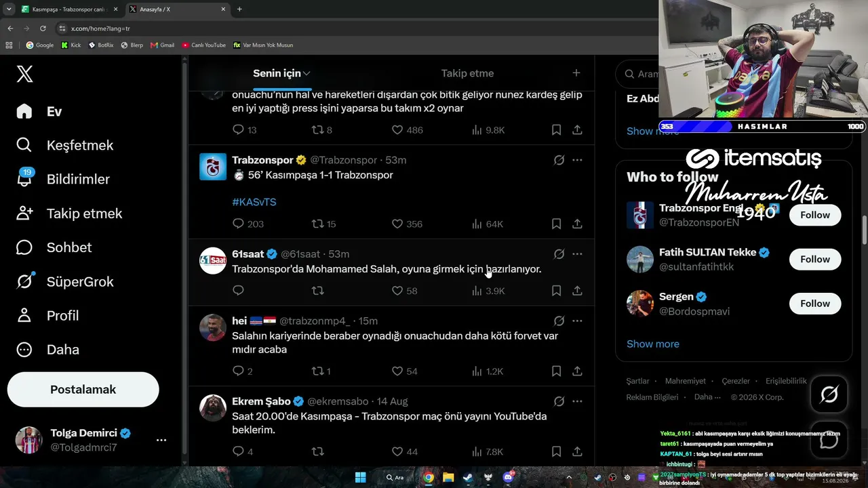Image resolution: width=868 pixels, height=488 pixels.
Task: Open the 61saat profile avatar
Action: click(213, 260)
